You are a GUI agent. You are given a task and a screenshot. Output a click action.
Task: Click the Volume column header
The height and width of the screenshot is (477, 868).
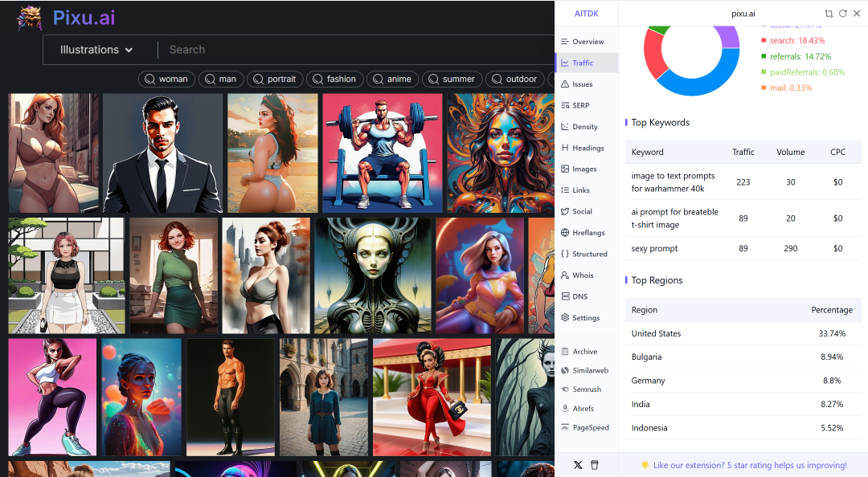[791, 152]
